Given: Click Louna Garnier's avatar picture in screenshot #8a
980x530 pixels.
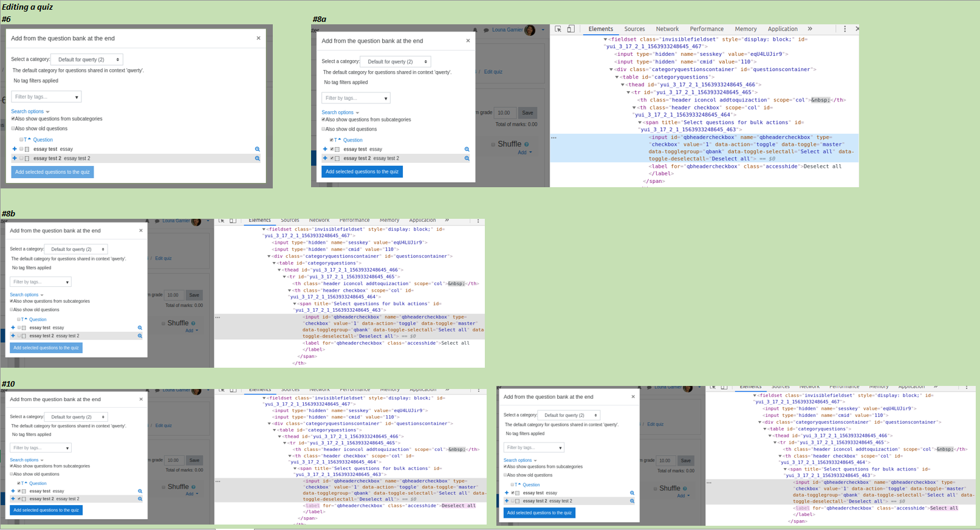Looking at the screenshot, I should [530, 30].
